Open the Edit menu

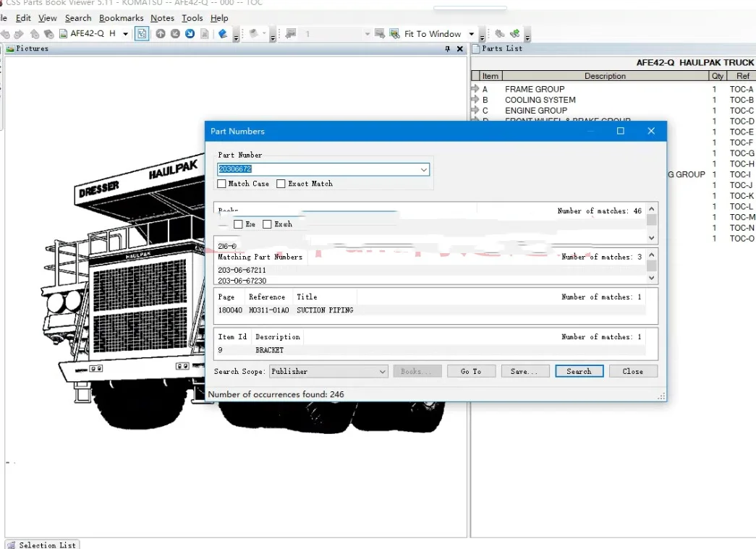point(23,18)
